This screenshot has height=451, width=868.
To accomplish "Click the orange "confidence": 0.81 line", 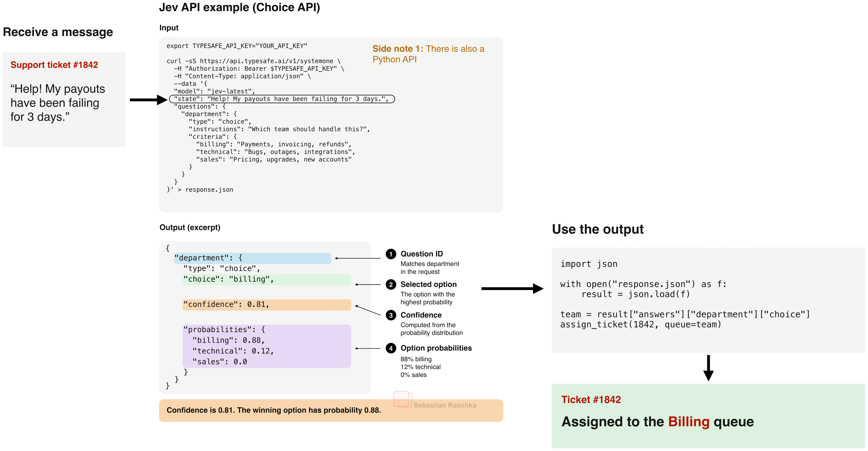I will tap(267, 305).
